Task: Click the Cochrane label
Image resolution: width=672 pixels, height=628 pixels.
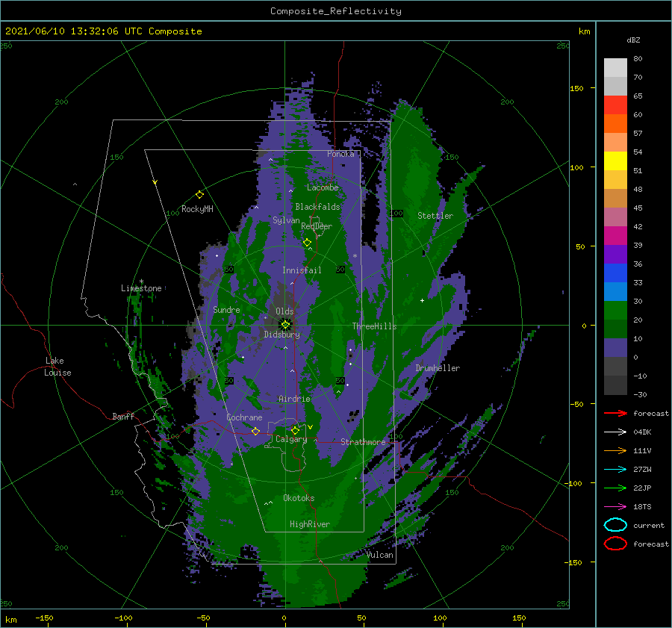Action: pos(244,417)
